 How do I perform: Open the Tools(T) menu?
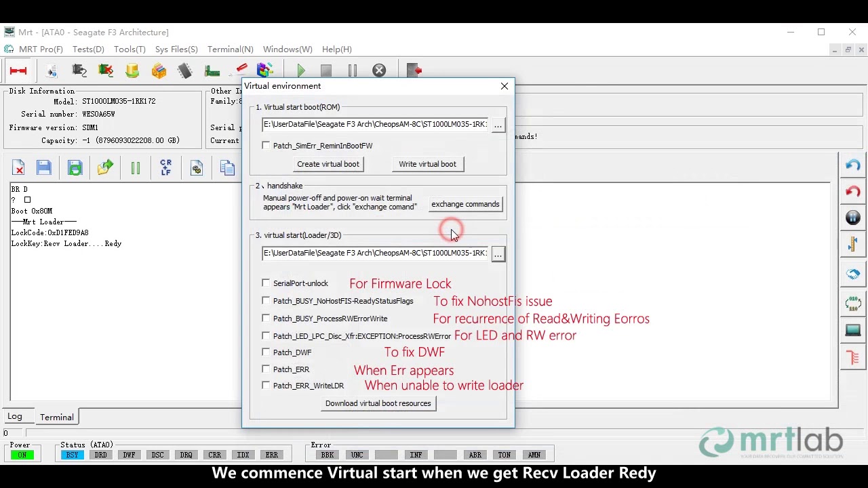(130, 49)
